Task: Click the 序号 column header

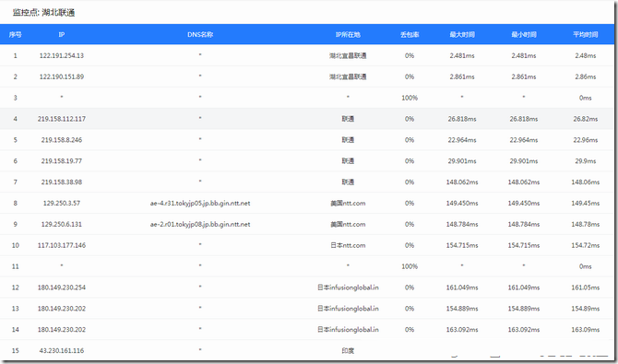Action: tap(15, 35)
